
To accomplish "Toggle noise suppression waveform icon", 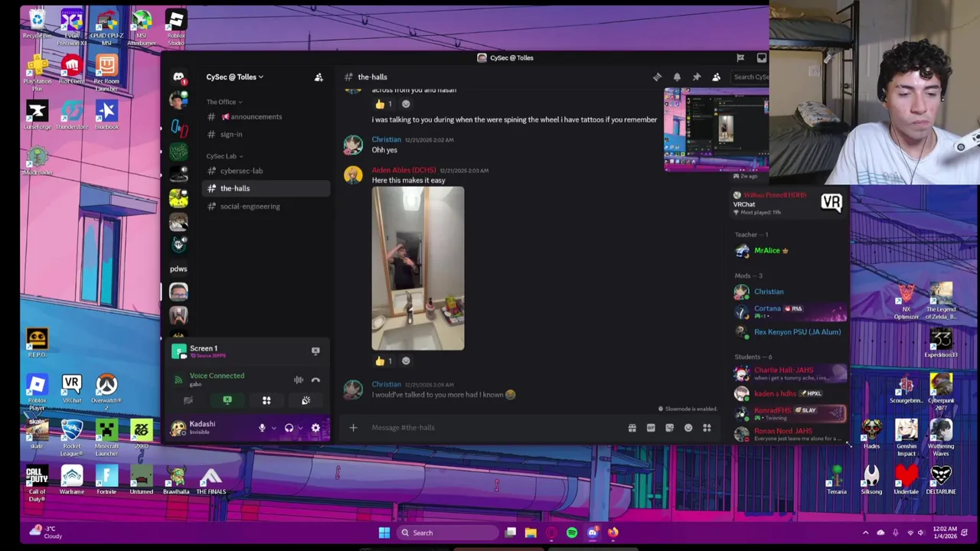I will click(x=299, y=380).
